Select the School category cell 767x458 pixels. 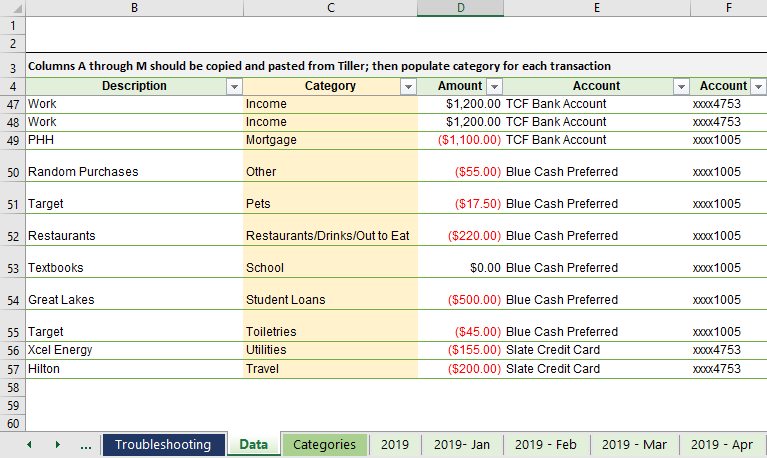[x=330, y=262]
